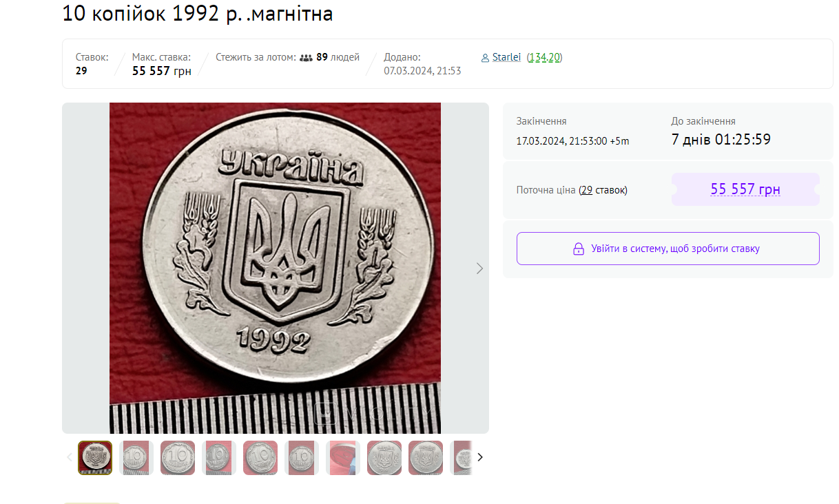Viewport: 839px width, 504px height.
Task: Advance thumbnail strip with right chevron
Action: click(480, 457)
